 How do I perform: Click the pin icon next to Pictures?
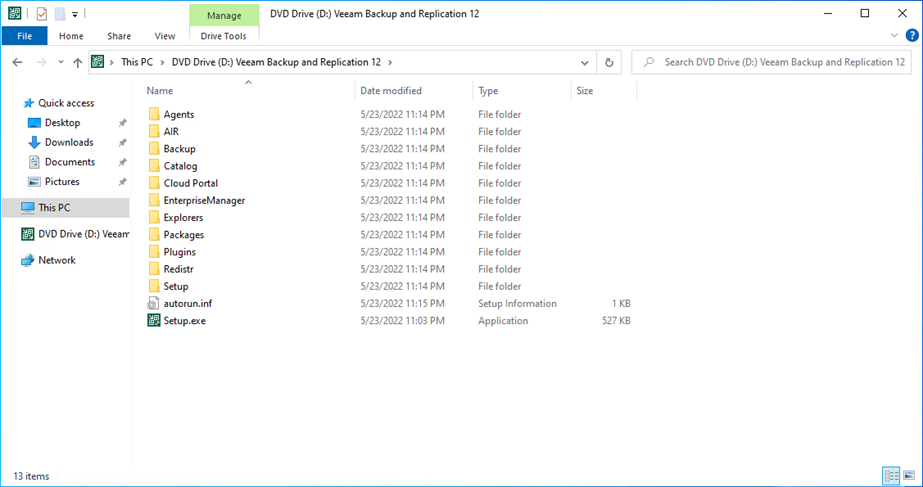point(122,182)
